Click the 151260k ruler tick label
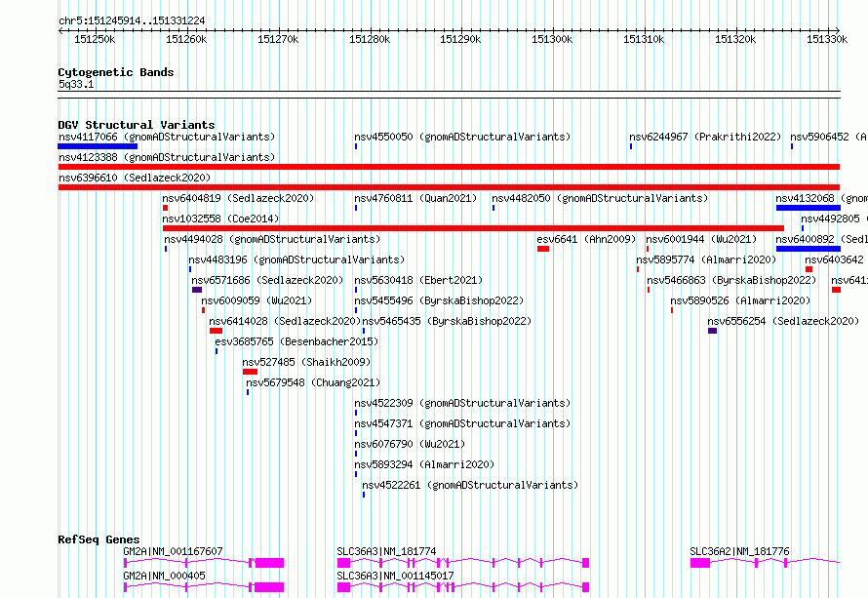 click(x=186, y=39)
